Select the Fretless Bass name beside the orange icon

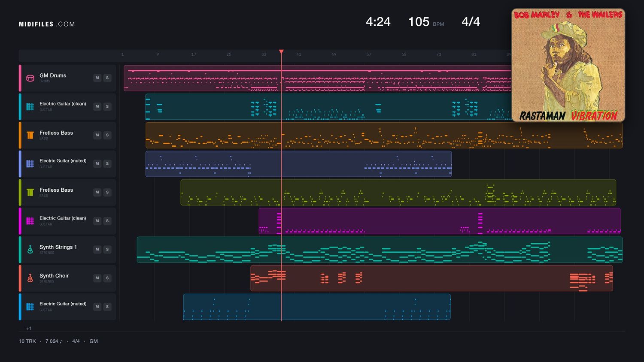pyautogui.click(x=56, y=133)
